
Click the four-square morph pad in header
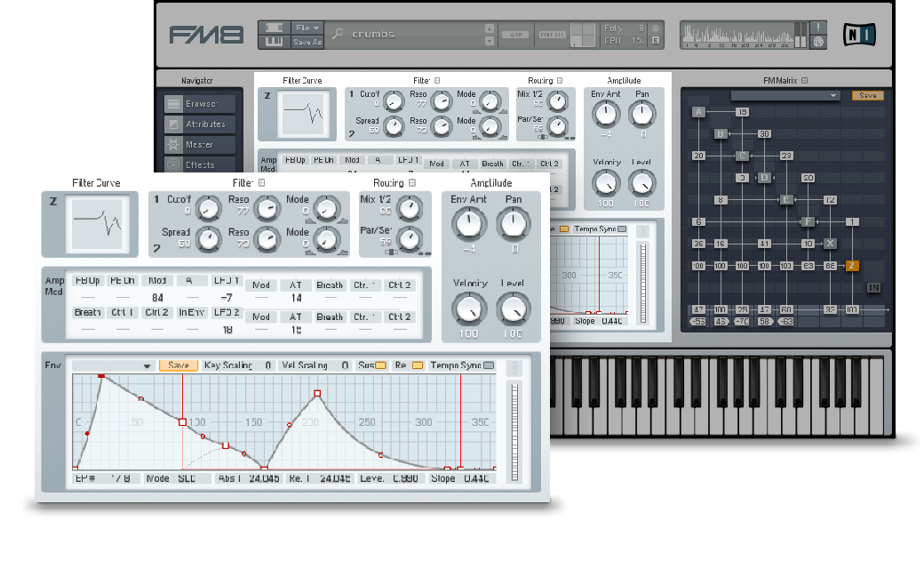coord(583,35)
